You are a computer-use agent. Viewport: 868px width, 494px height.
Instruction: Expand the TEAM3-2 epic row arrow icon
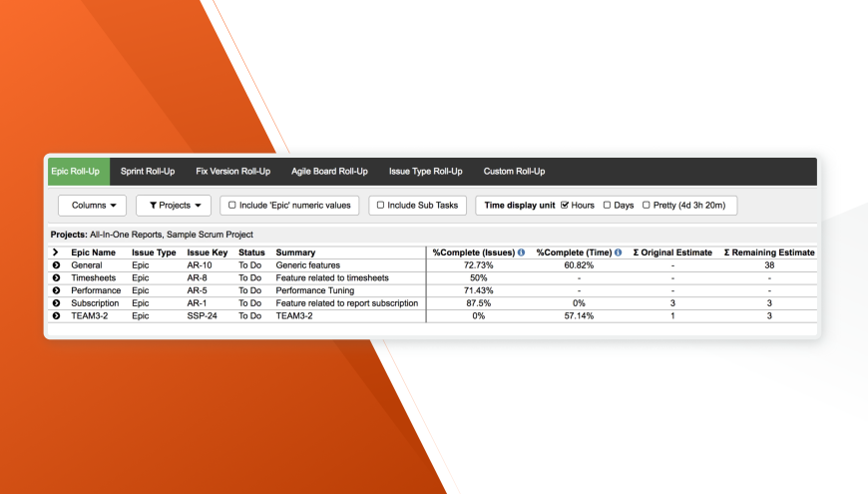57,316
